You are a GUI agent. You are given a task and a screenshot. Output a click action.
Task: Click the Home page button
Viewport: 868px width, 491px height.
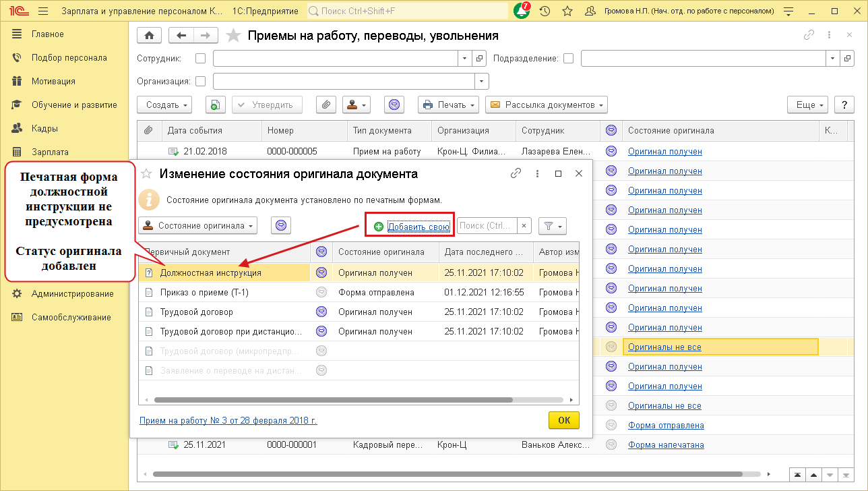click(x=149, y=36)
